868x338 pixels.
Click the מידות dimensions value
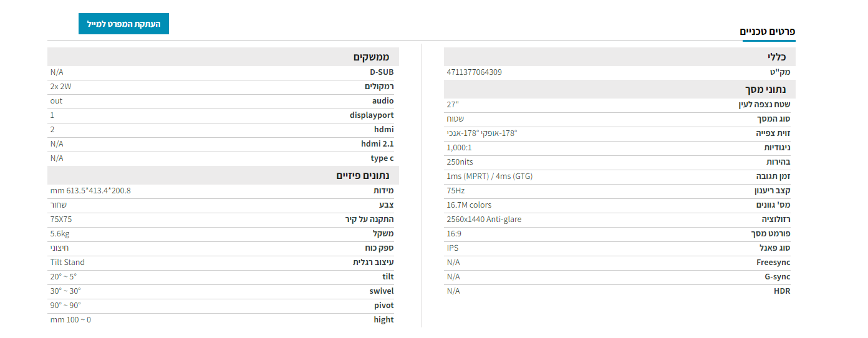click(90, 191)
